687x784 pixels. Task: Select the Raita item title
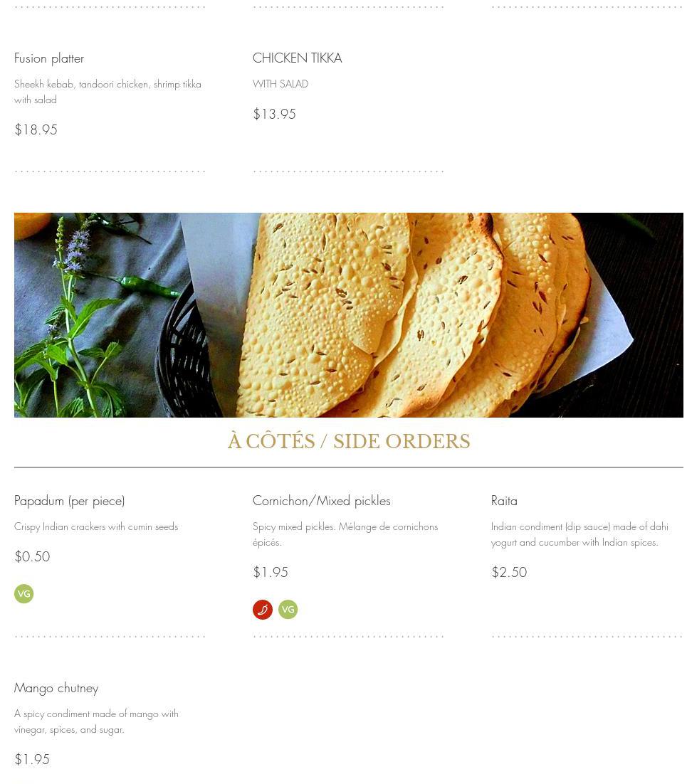tap(504, 501)
